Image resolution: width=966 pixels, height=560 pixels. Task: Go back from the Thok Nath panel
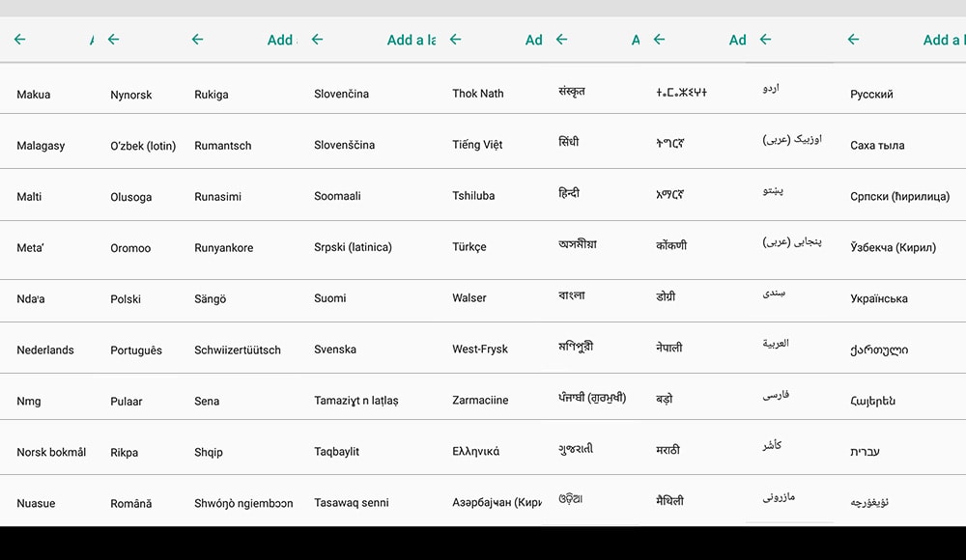pyautogui.click(x=455, y=40)
